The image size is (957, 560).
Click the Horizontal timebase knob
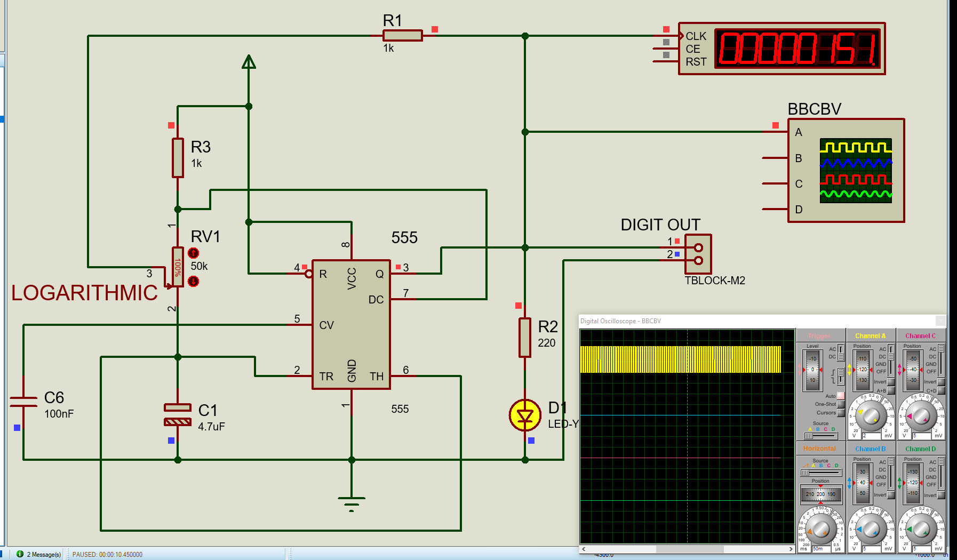coord(820,530)
